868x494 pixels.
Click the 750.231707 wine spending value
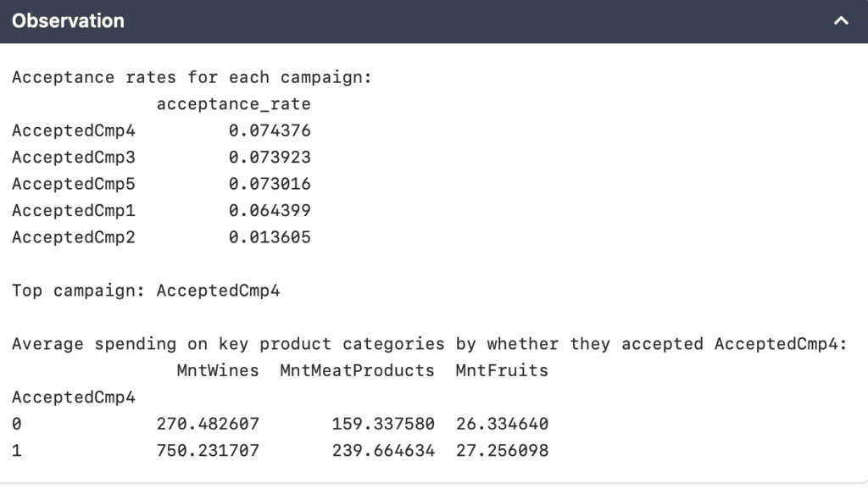208,450
